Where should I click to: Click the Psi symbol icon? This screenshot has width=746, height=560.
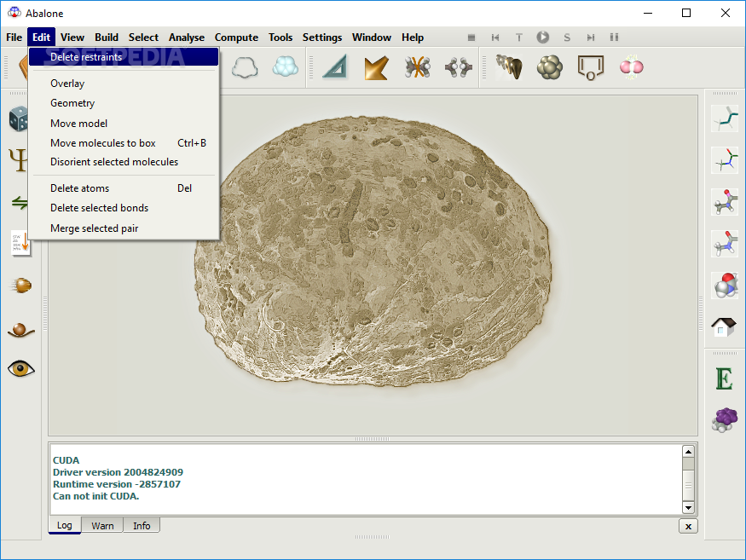pos(18,160)
